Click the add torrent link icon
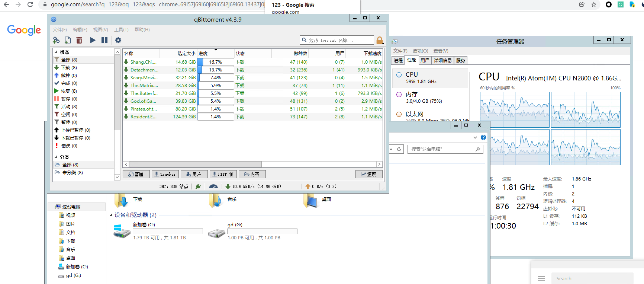The image size is (644, 284). point(56,40)
